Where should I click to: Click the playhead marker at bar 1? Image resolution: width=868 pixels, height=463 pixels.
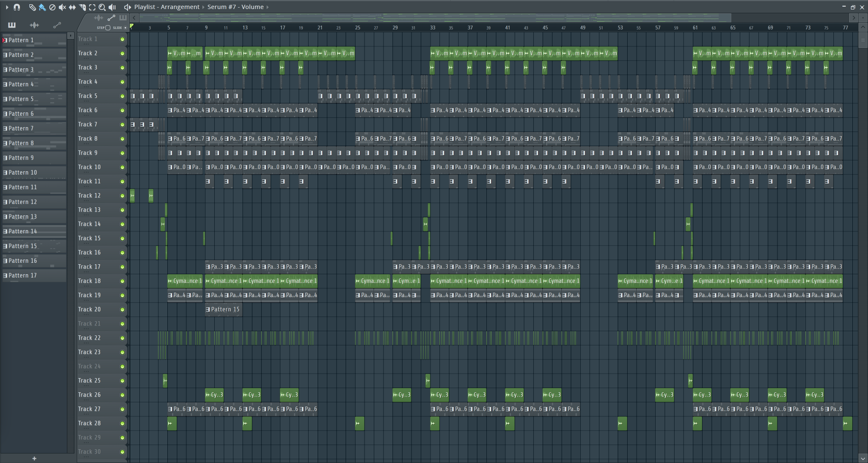(x=132, y=27)
